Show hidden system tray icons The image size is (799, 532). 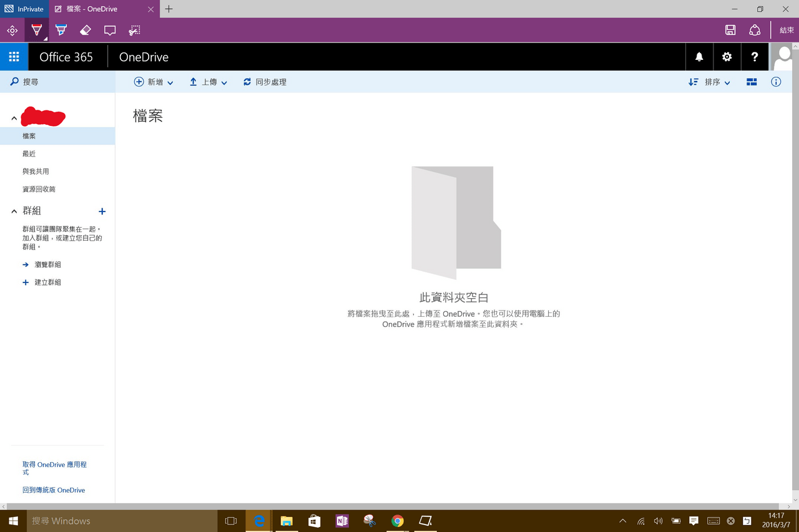click(622, 521)
